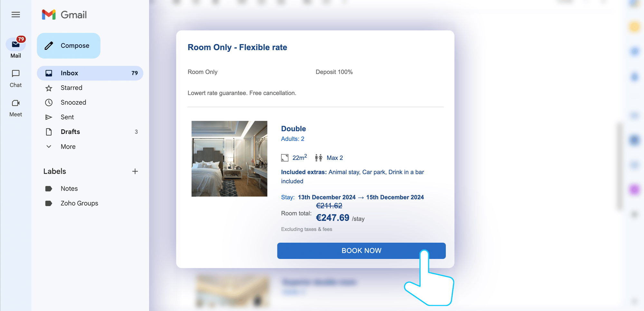Create new label with plus icon

[x=135, y=171]
